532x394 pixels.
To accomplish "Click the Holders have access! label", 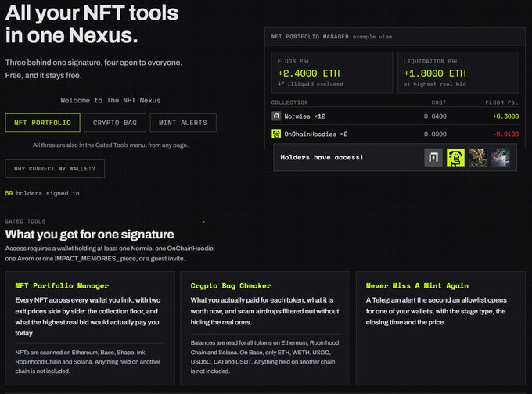I will click(x=322, y=157).
